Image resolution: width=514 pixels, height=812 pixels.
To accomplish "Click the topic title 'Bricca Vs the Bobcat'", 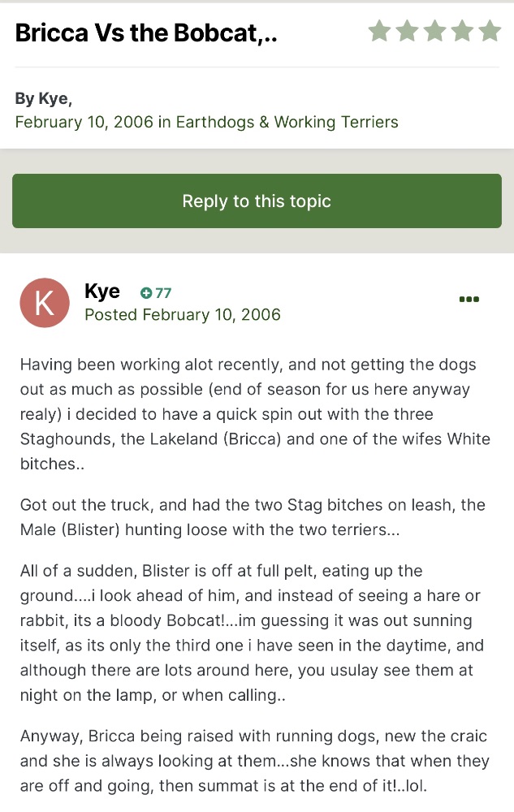I will [146, 33].
